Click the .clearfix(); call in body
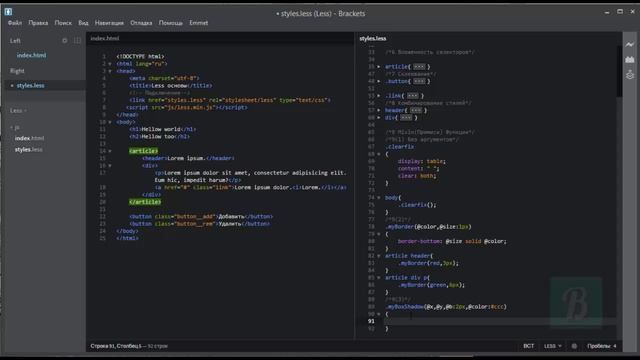This screenshot has width=640, height=360. pyautogui.click(x=417, y=205)
